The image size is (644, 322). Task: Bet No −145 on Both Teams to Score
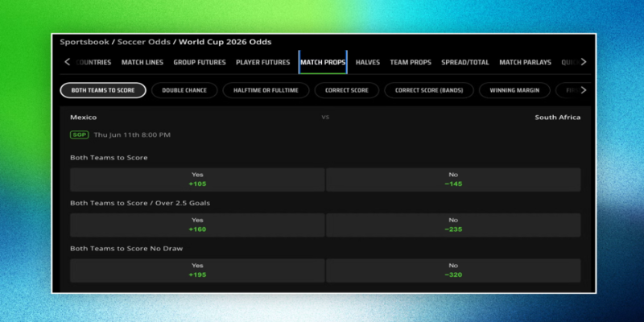(x=453, y=180)
